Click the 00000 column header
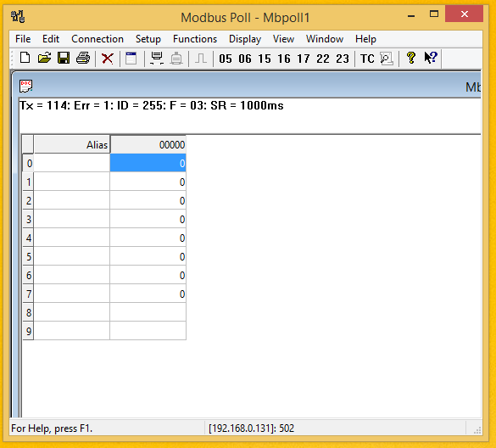496x448 pixels. [148, 145]
